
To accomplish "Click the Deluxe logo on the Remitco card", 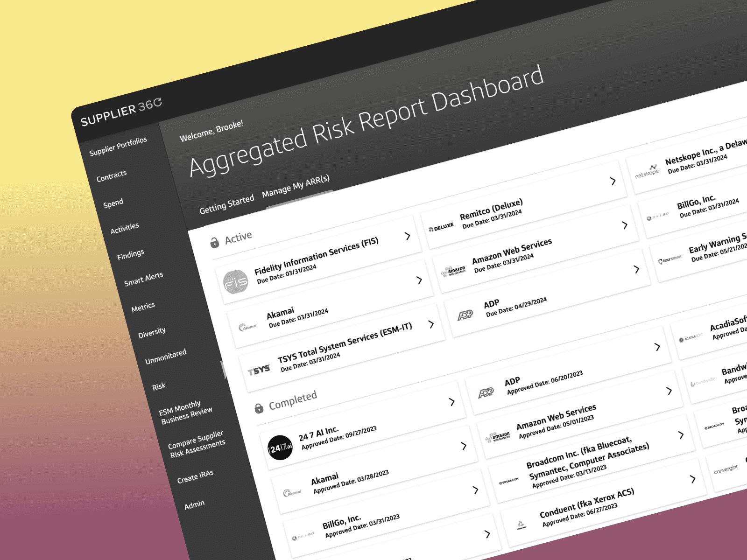I will point(441,228).
